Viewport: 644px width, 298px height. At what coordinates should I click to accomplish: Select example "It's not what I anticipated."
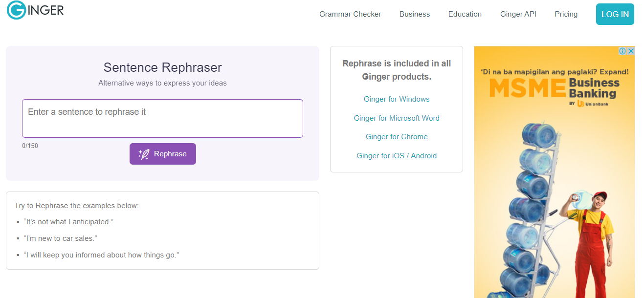click(x=68, y=222)
